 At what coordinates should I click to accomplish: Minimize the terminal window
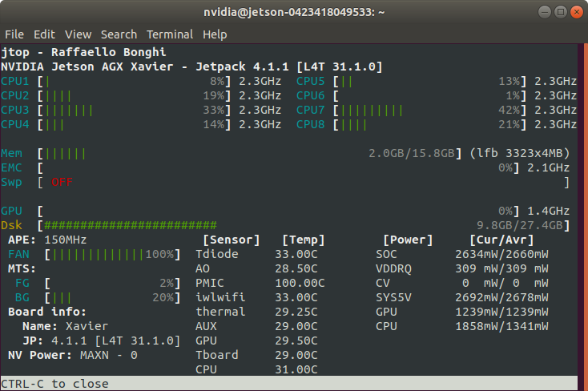click(x=544, y=12)
